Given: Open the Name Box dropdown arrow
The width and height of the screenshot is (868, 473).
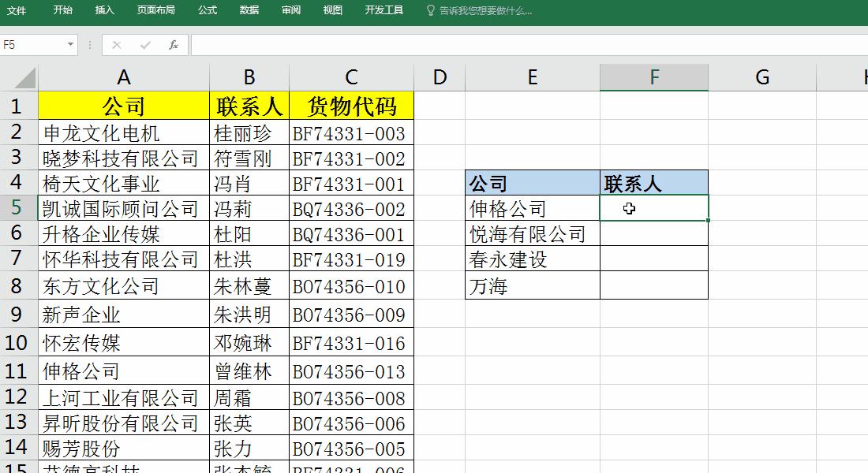Looking at the screenshot, I should point(69,45).
